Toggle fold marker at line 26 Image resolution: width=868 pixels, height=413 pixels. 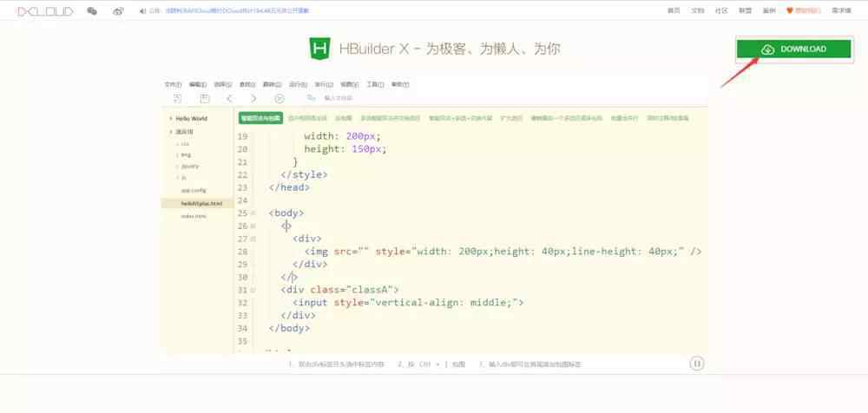pyautogui.click(x=253, y=226)
